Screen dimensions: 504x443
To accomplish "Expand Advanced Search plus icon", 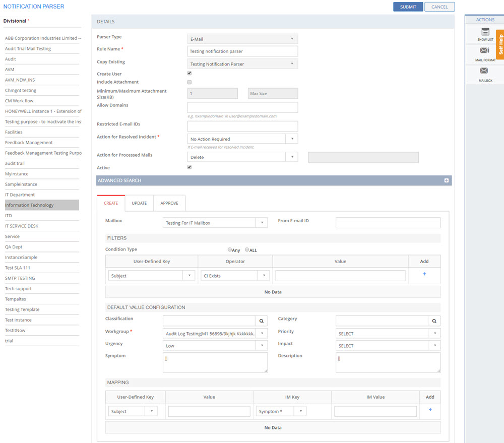I will pyautogui.click(x=447, y=180).
